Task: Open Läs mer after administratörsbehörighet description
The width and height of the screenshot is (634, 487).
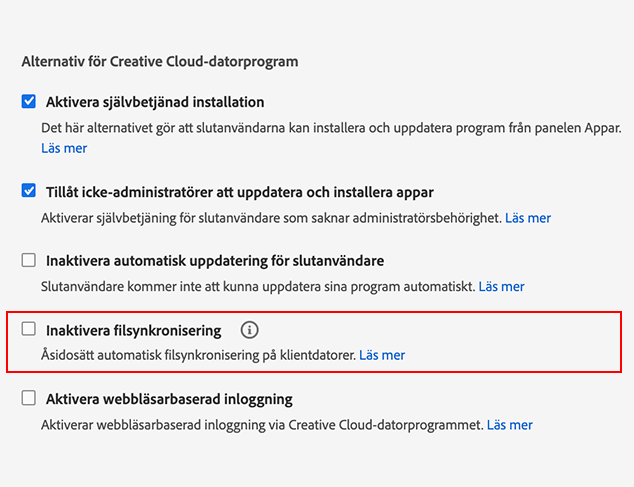Action: click(x=527, y=217)
